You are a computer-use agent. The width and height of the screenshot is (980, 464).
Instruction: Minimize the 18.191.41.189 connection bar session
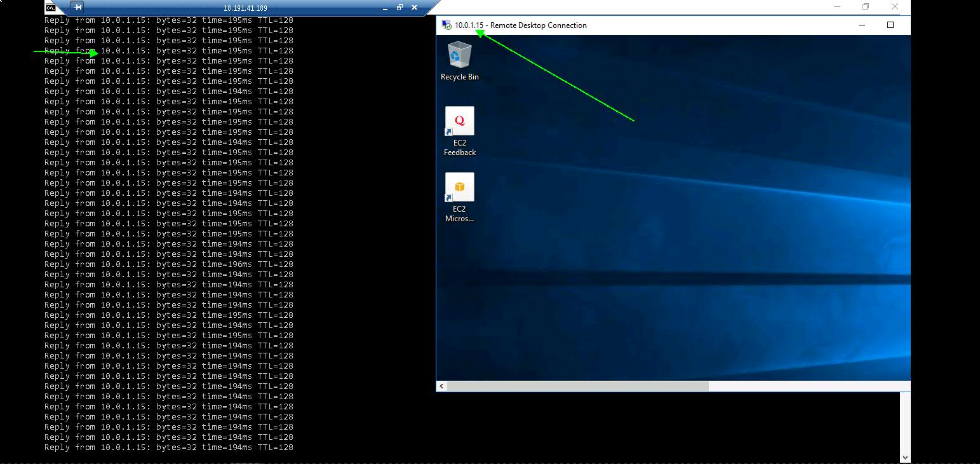(384, 8)
